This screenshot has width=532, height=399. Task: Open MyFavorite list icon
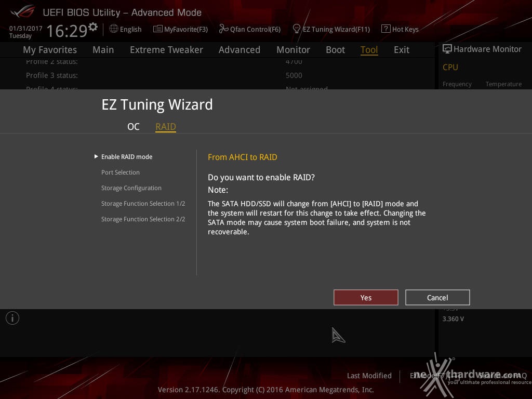click(157, 29)
